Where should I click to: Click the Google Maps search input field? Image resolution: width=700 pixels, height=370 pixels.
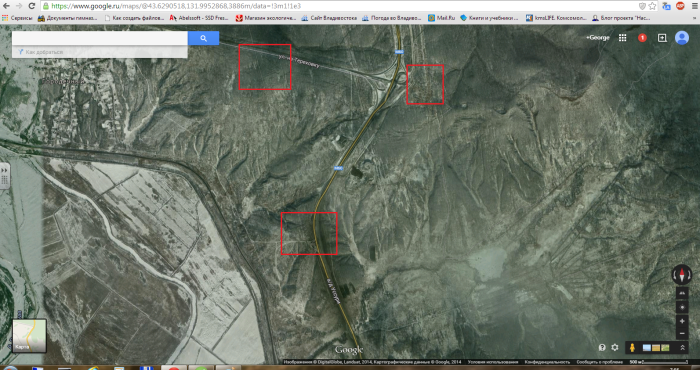coord(100,38)
